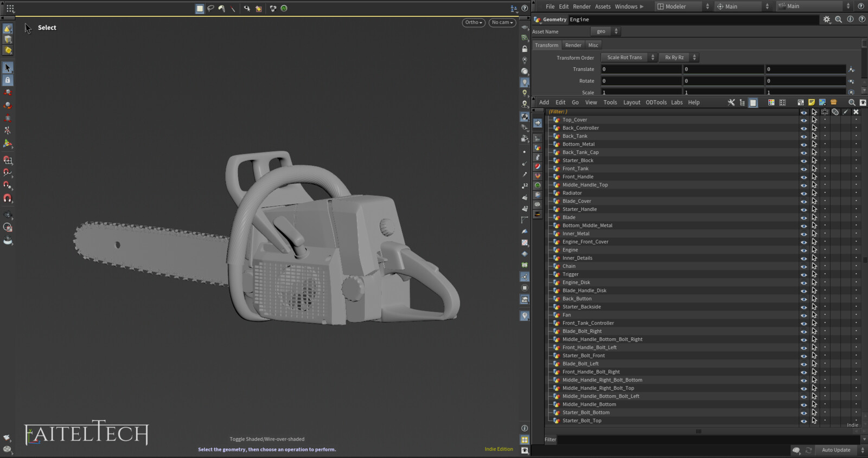Expand hidden main menu items arrow after Windows
Screen dimensions: 868x458
642,7
